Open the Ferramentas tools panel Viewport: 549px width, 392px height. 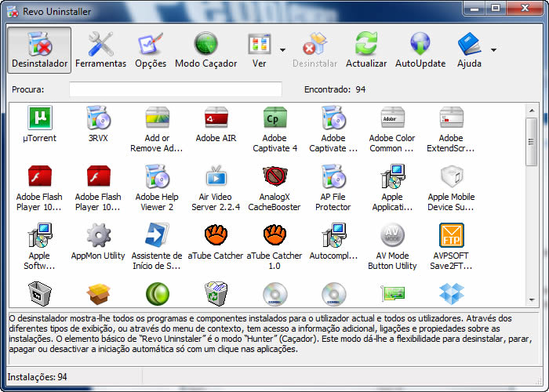[x=100, y=50]
